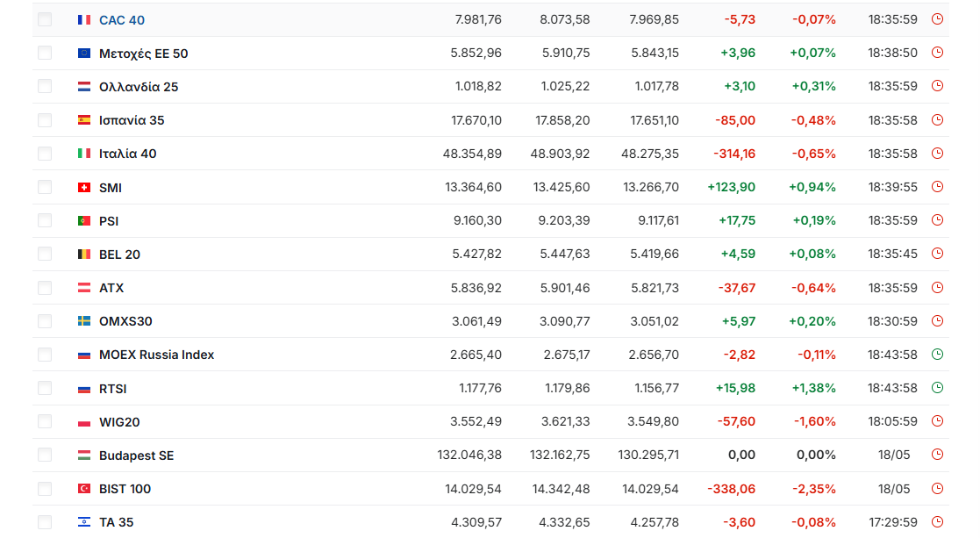Image resolution: width=980 pixels, height=538 pixels.
Task: Tick the ATX checkbox
Action: click(x=45, y=288)
